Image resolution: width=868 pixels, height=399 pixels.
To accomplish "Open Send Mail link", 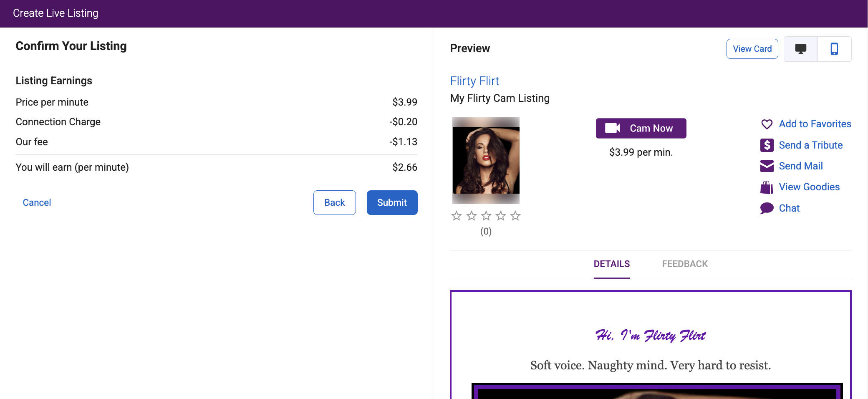I will [x=801, y=166].
